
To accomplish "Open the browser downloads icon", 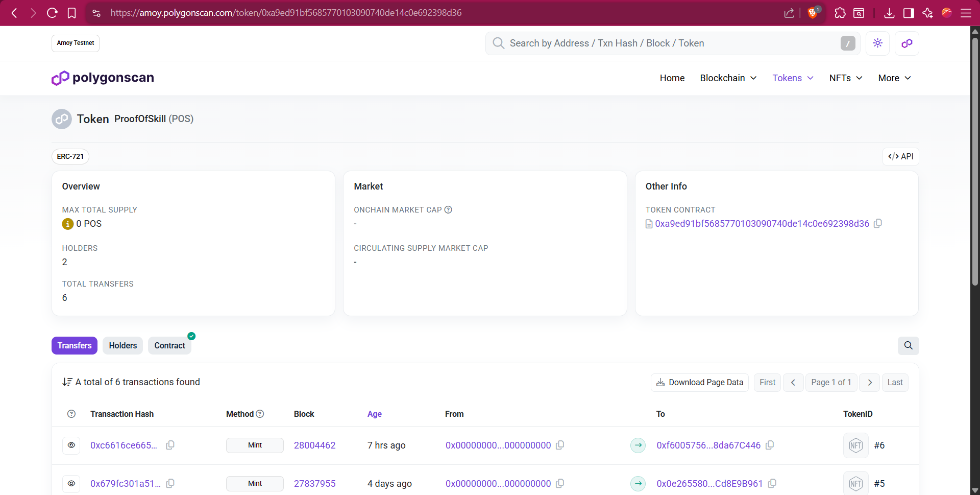I will click(x=889, y=13).
